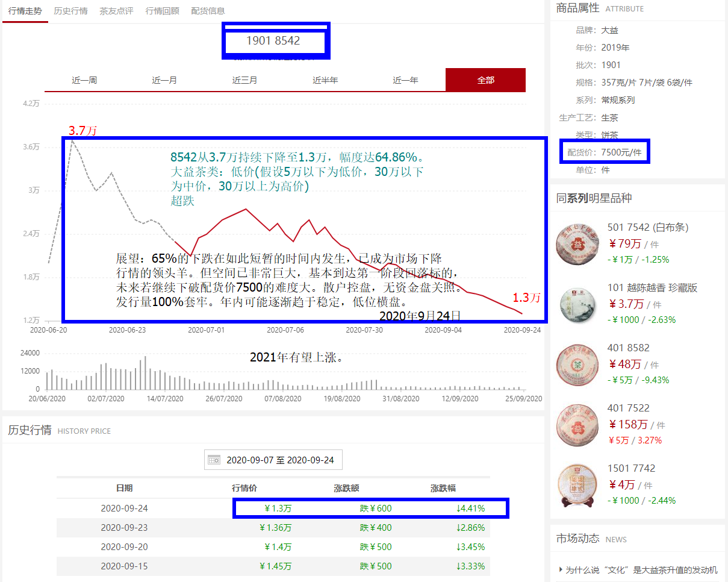Open the news article 为什么说"文化"是大益茶升值的发动机
The width and height of the screenshot is (728, 582).
(642, 569)
